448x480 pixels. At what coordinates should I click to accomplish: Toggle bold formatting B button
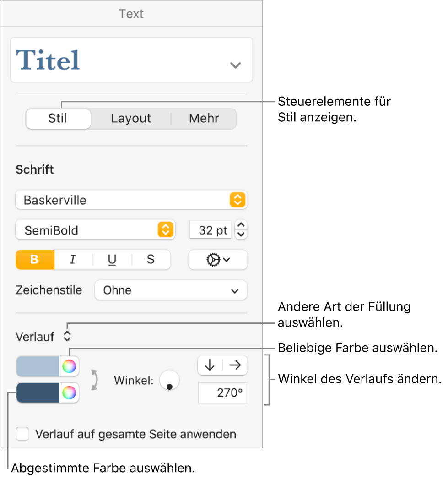[x=35, y=260]
